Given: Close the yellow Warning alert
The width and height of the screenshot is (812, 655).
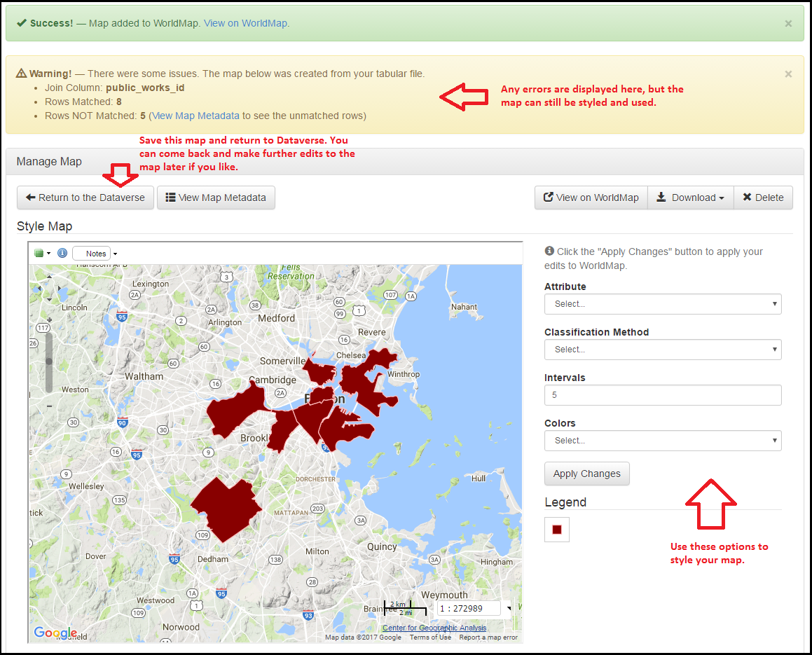Looking at the screenshot, I should click(788, 74).
